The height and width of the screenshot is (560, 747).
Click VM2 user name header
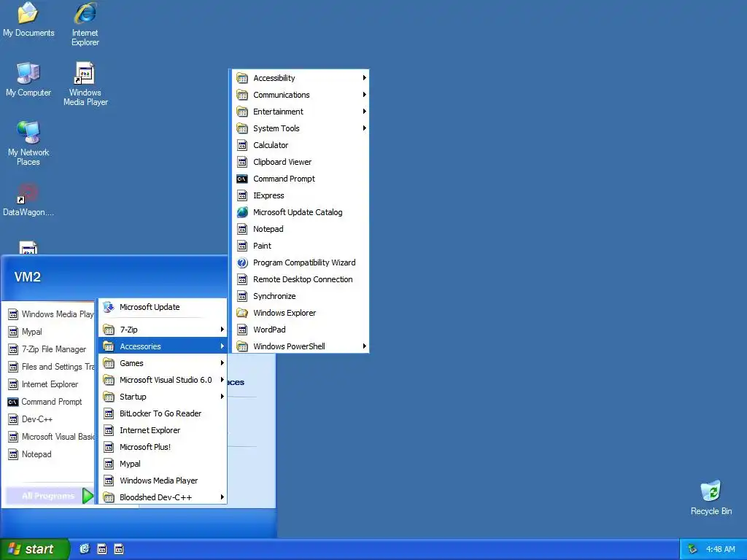28,276
